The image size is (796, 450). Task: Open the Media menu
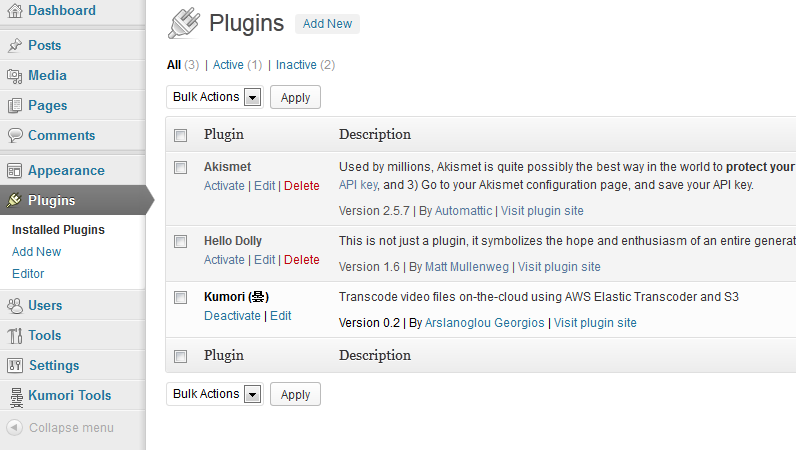(47, 75)
